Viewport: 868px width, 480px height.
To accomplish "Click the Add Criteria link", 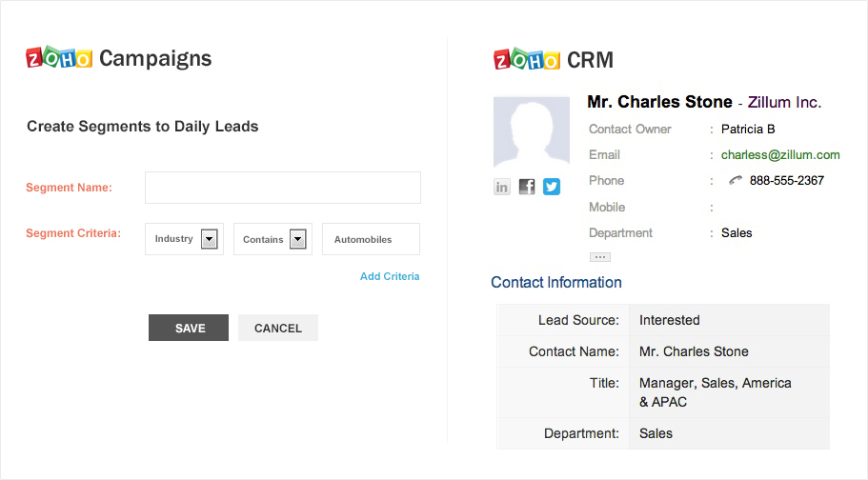I will [390, 276].
